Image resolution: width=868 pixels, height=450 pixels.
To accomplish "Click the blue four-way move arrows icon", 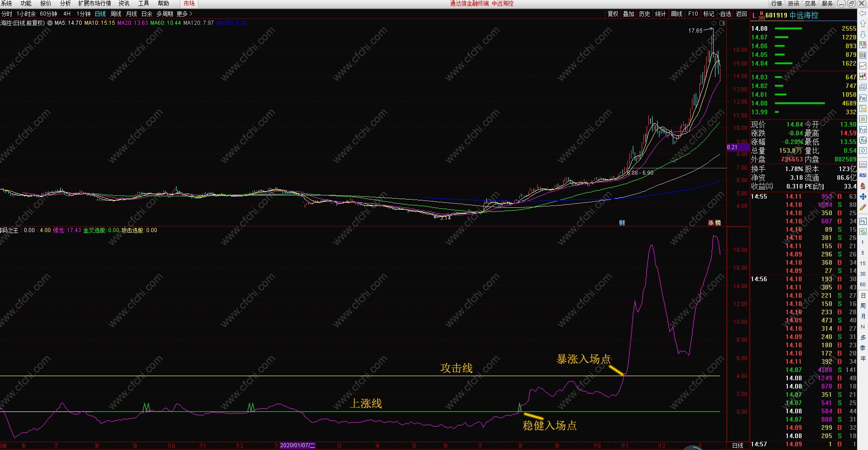I will click(863, 196).
